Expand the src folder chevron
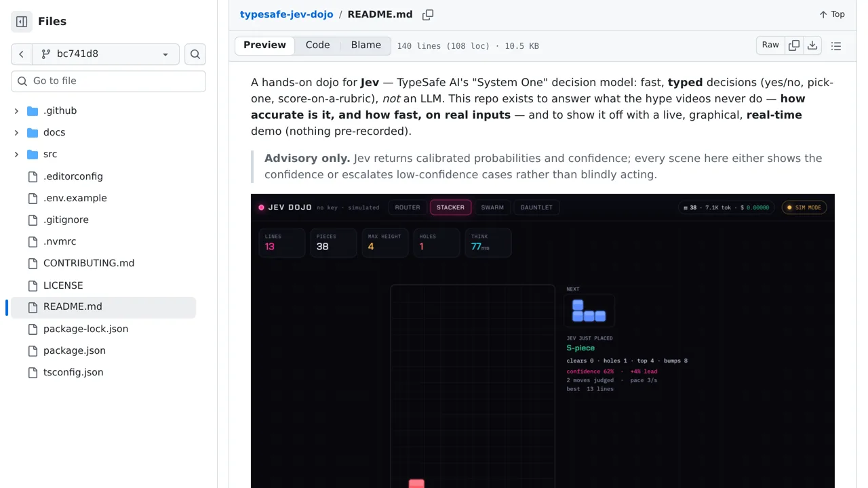Screen dimensions: 868x488 tap(16, 154)
